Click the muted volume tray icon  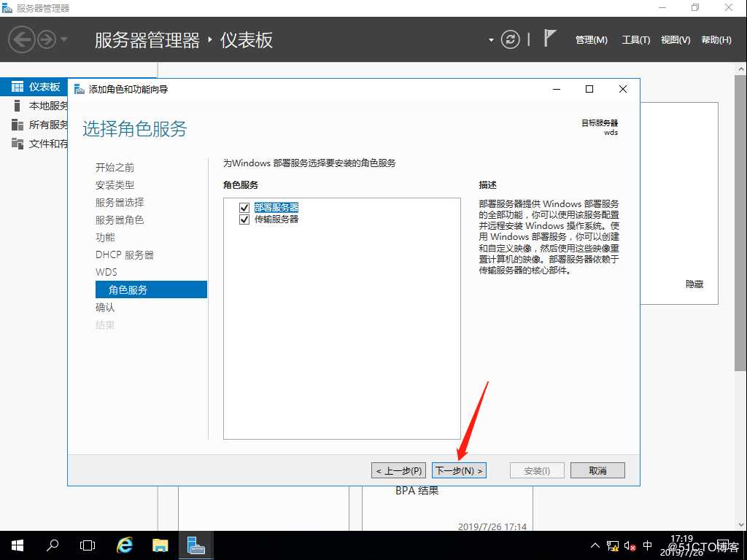pyautogui.click(x=630, y=545)
